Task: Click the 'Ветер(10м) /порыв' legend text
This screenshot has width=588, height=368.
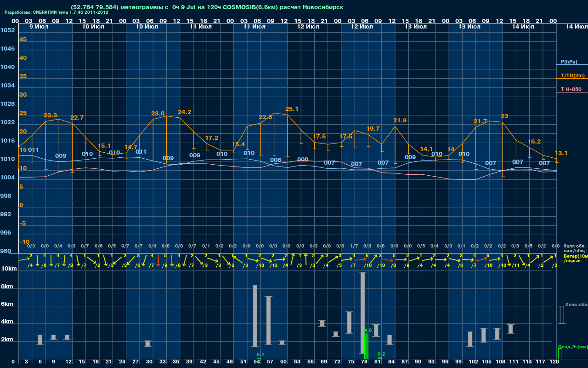Action: [x=575, y=258]
